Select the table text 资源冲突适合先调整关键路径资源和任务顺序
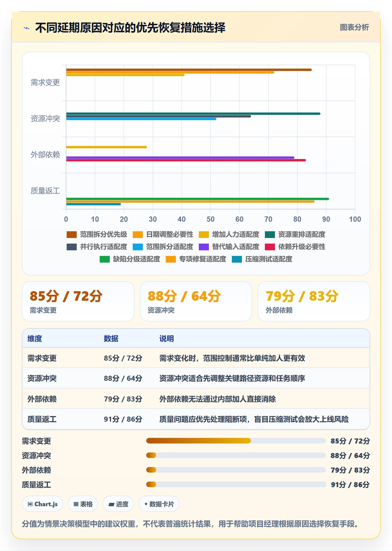 [232, 378]
